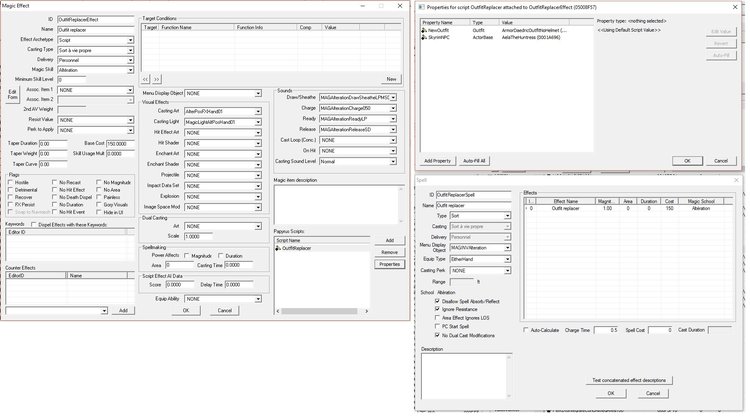Enable the No Magnitude flag
Image resolution: width=750 pixels, height=416 pixels.
99,183
